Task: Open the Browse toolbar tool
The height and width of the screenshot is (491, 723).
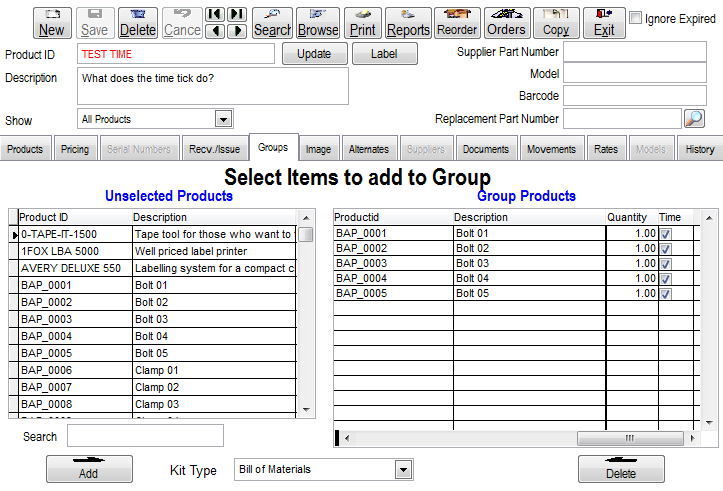Action: tap(318, 22)
